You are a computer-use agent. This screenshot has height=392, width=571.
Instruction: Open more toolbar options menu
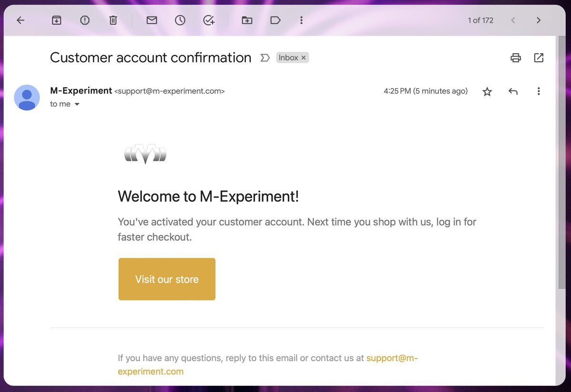[x=301, y=20]
